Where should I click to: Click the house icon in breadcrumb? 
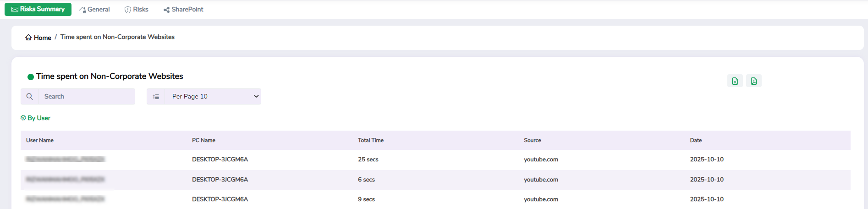(x=28, y=38)
